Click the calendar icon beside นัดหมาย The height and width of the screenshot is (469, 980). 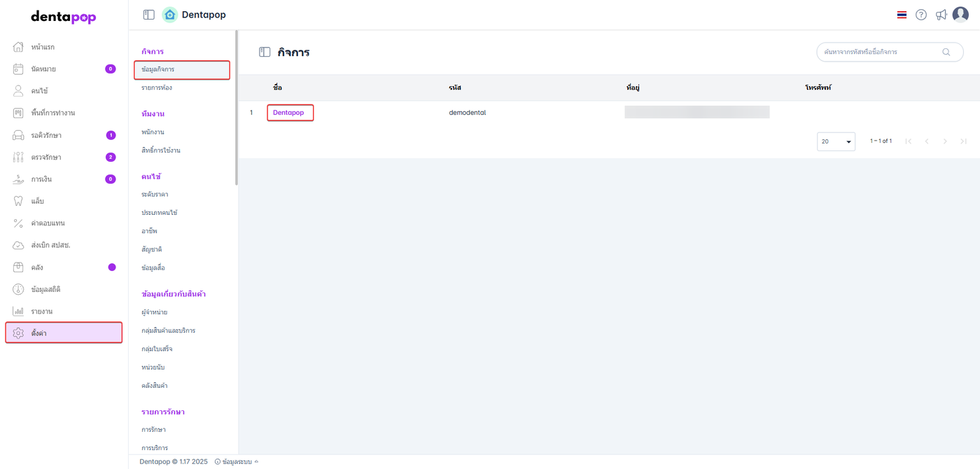[19, 69]
